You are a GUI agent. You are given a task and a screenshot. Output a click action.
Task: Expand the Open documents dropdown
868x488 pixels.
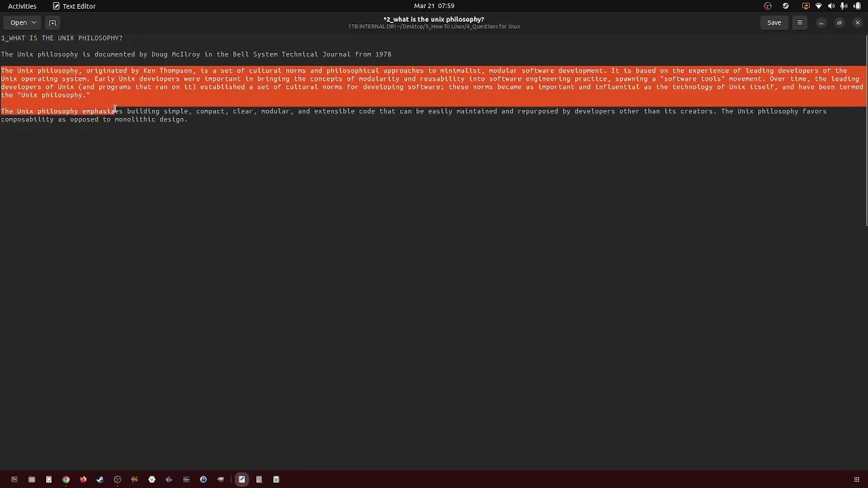(x=23, y=22)
